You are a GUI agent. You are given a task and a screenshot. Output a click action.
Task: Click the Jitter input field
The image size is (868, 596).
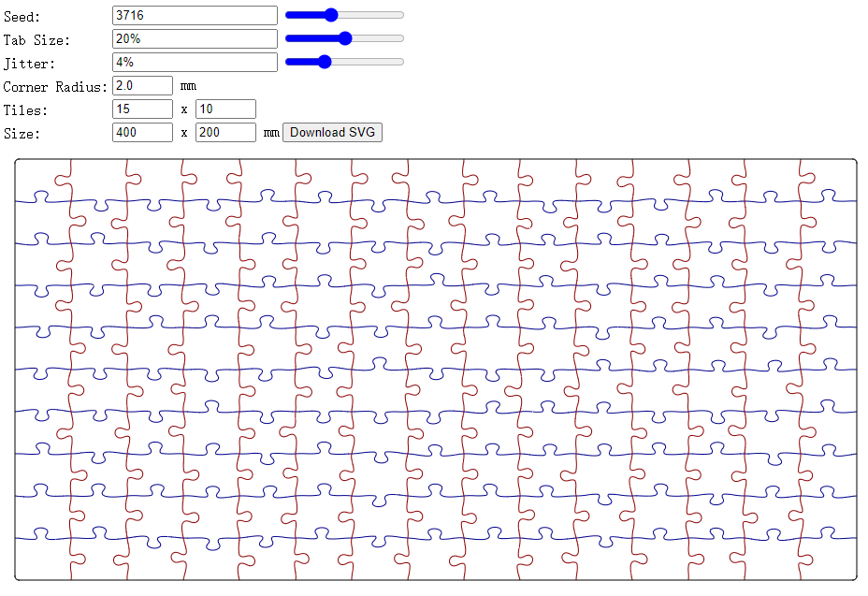195,62
